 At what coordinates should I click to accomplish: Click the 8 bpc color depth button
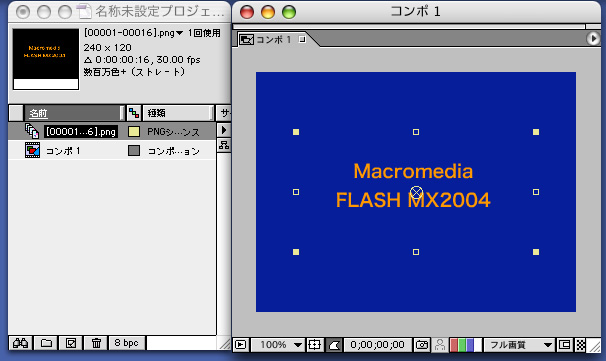(x=126, y=343)
